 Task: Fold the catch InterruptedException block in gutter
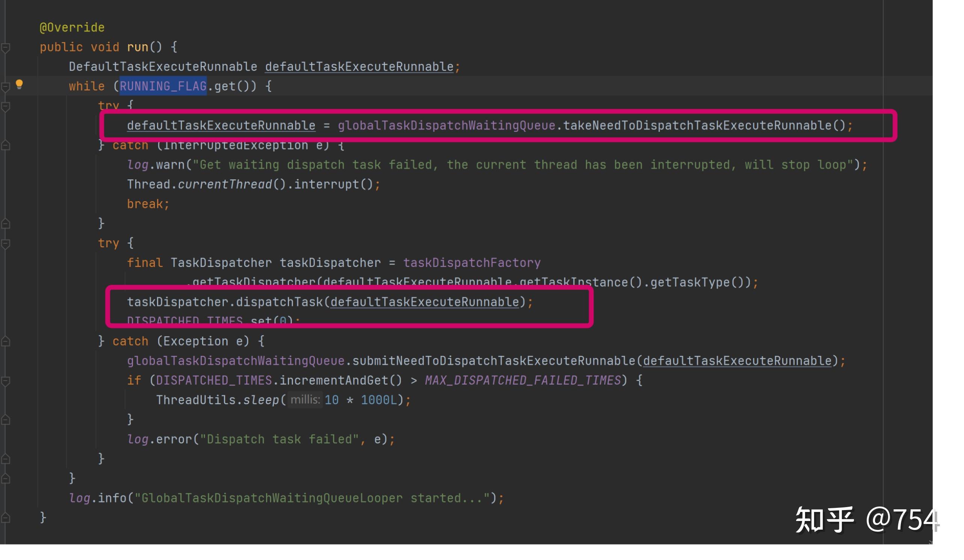point(6,146)
